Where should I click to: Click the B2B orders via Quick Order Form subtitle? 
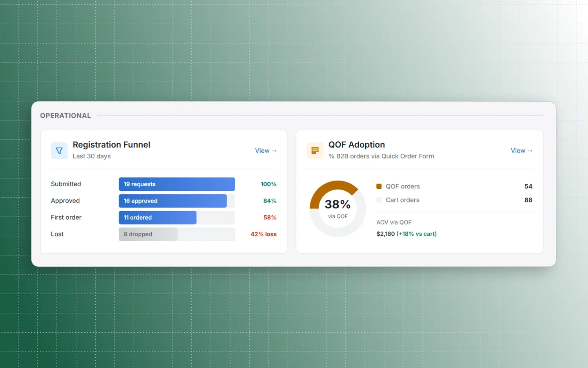tap(381, 156)
